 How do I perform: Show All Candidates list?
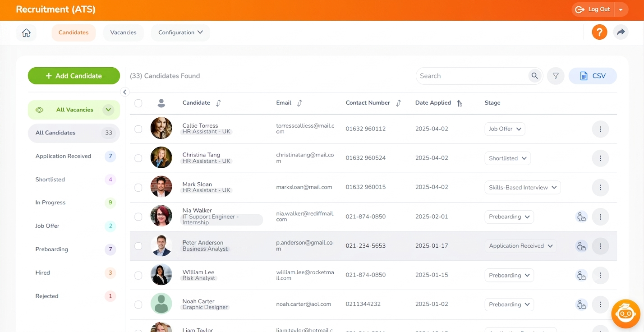pyautogui.click(x=74, y=133)
